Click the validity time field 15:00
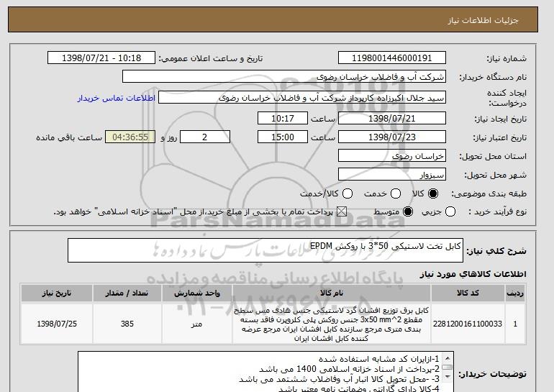 283,137
